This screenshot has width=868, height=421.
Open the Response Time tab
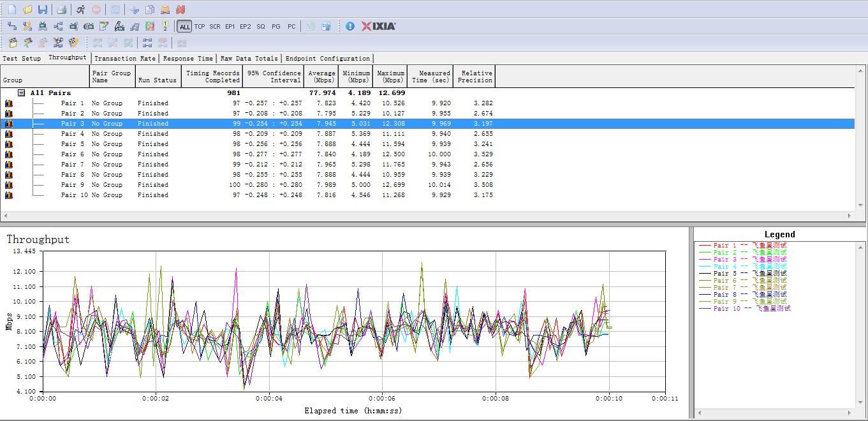pos(188,58)
